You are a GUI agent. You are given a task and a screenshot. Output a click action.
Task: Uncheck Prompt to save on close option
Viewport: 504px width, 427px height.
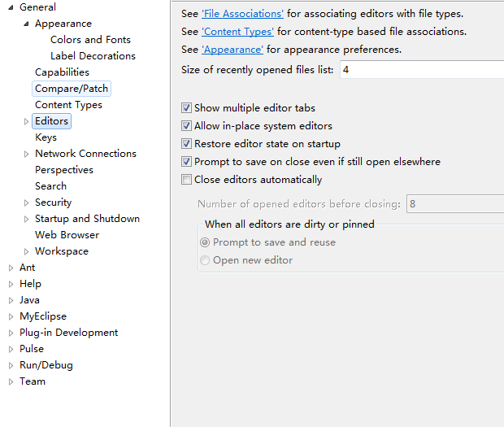tap(187, 162)
